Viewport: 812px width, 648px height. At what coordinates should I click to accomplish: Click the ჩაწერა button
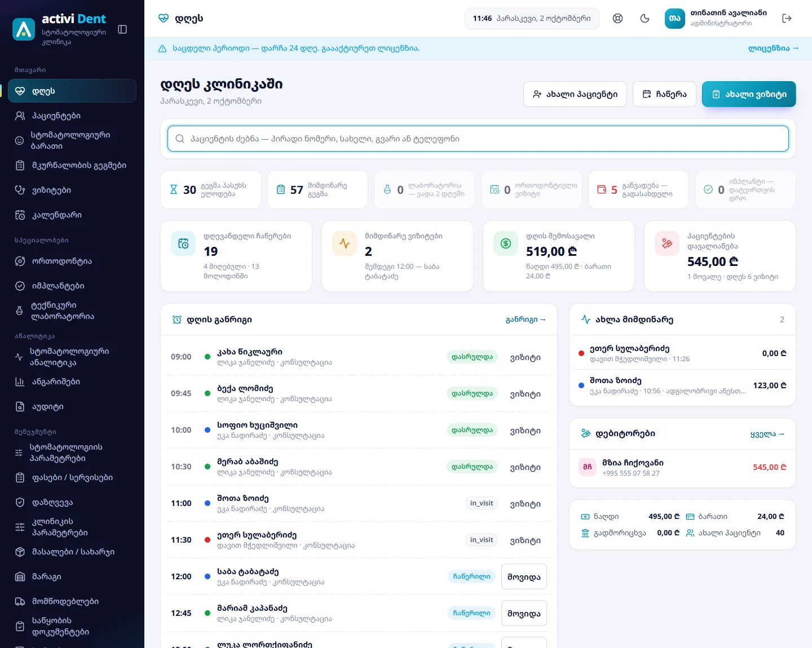coord(664,94)
